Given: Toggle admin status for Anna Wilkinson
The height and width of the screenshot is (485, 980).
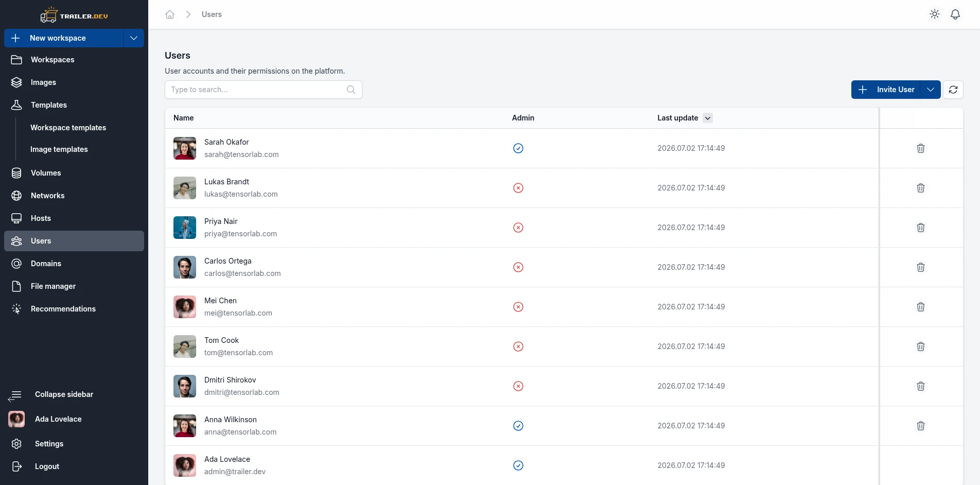Looking at the screenshot, I should (x=518, y=426).
